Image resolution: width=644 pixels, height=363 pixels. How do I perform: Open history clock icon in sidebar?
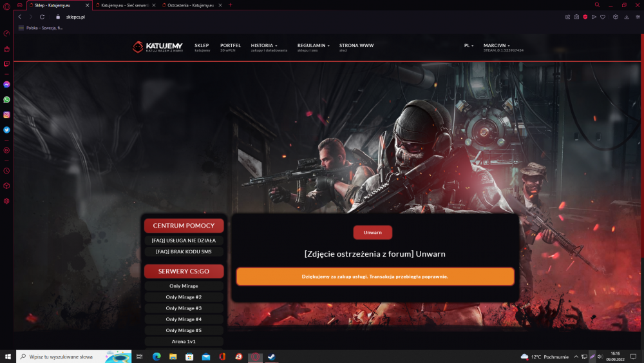(6, 171)
